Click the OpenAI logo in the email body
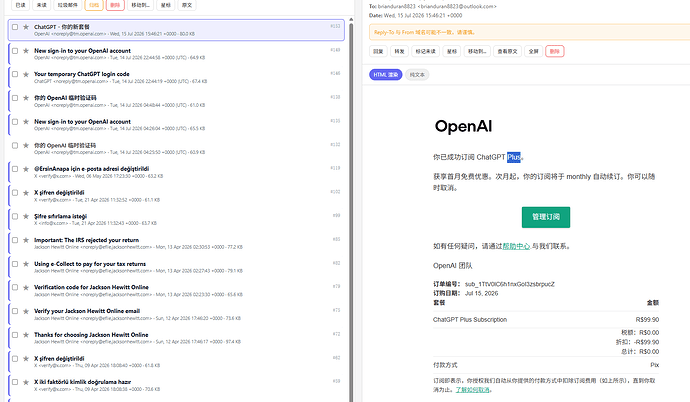 point(463,126)
